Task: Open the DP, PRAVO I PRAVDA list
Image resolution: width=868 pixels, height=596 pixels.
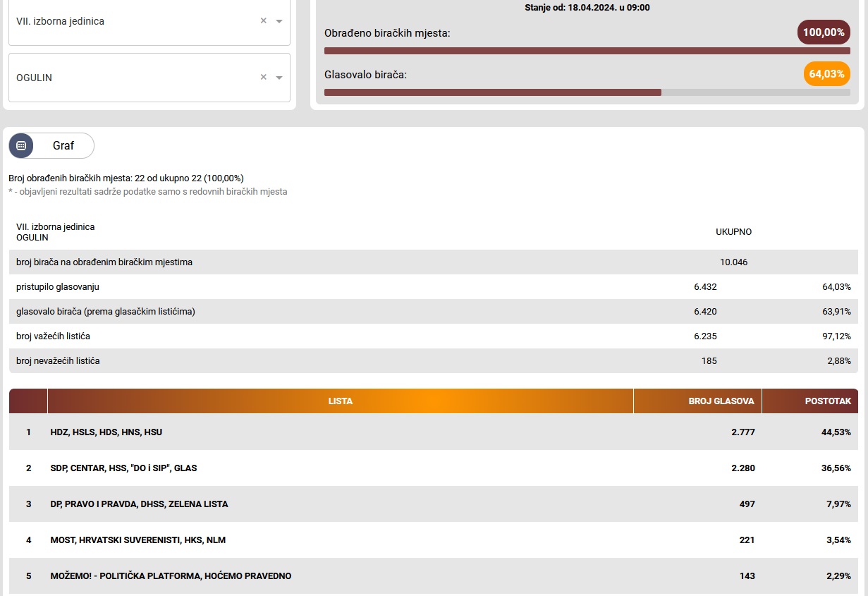Action: (139, 504)
